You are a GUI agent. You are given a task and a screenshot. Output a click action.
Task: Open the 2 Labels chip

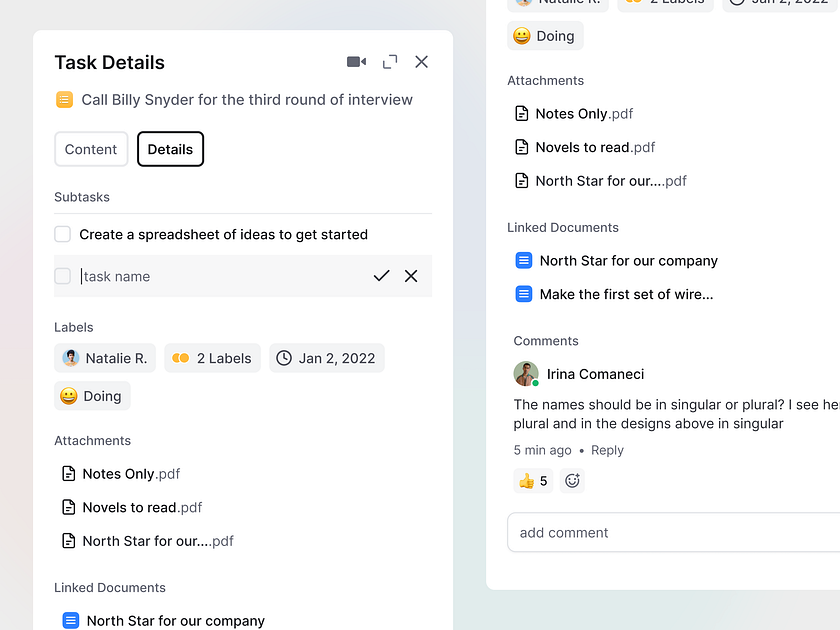pyautogui.click(x=212, y=357)
